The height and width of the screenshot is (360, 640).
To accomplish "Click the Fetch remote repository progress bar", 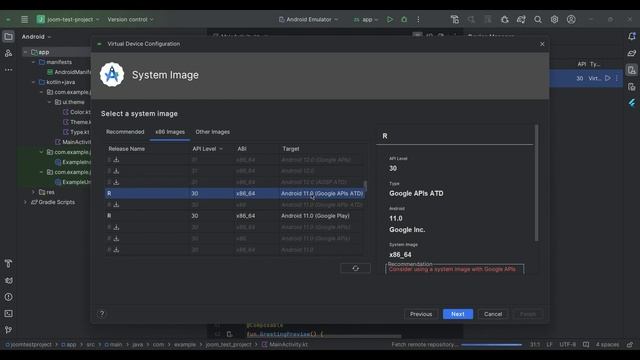I will [491, 345].
